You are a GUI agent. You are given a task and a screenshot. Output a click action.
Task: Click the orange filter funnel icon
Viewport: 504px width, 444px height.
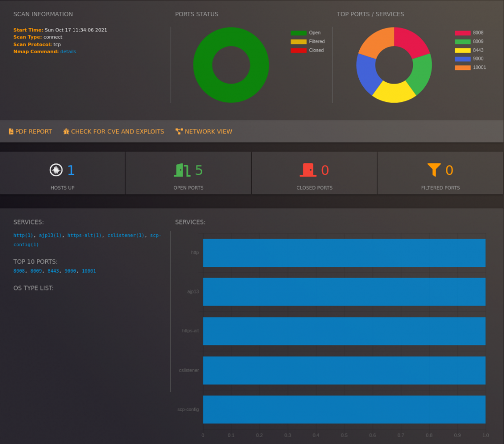434,170
